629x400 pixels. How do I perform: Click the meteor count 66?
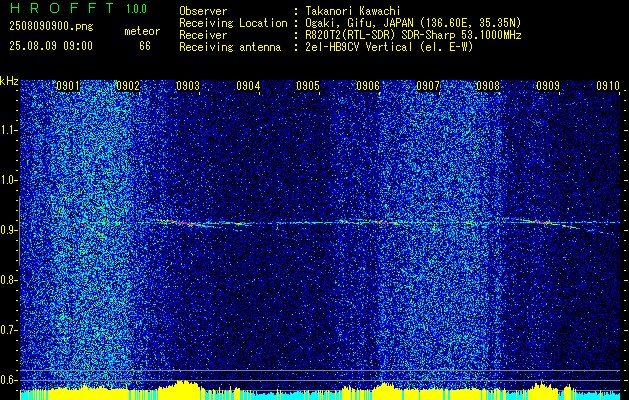coord(145,46)
